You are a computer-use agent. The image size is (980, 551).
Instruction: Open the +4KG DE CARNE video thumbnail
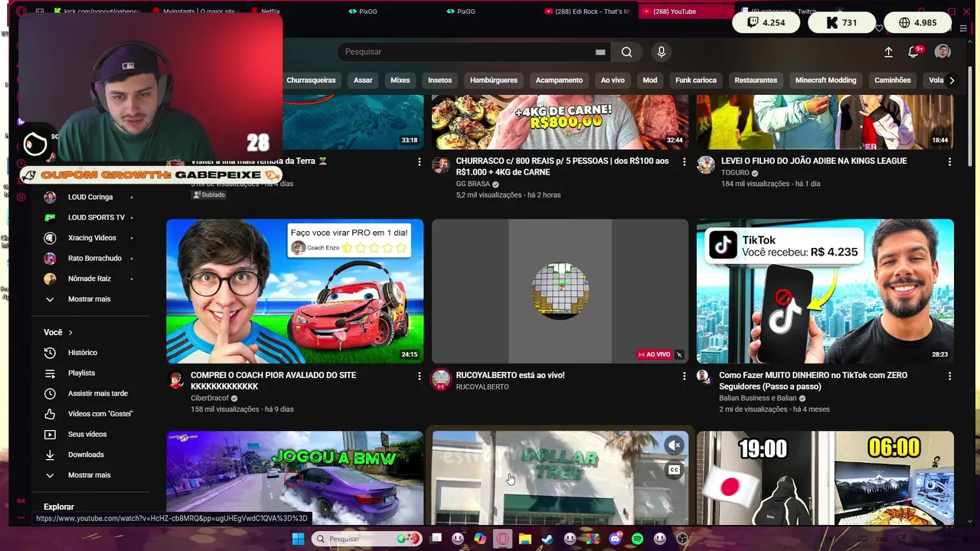click(x=560, y=122)
